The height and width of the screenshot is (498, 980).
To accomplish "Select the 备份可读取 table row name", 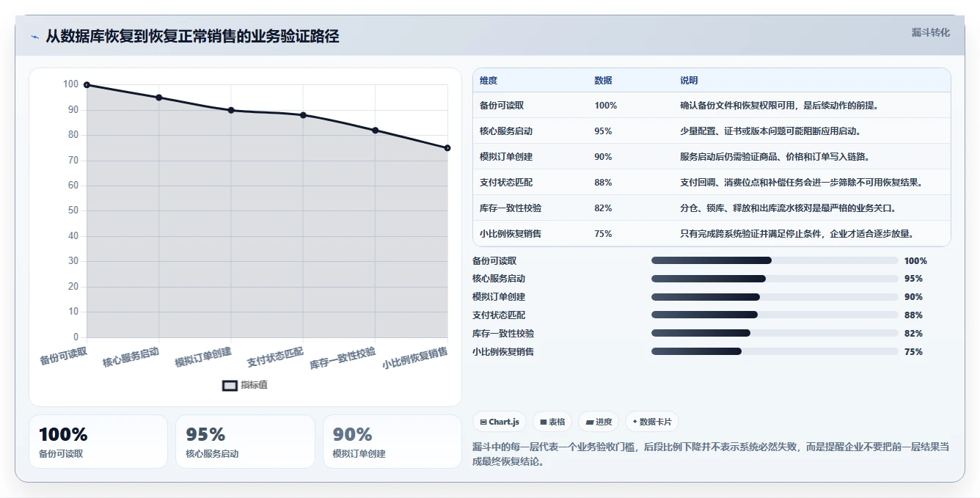I will [x=502, y=106].
